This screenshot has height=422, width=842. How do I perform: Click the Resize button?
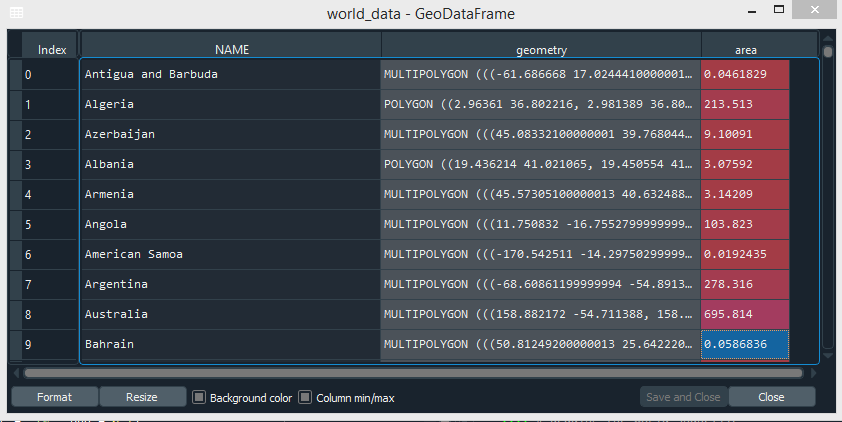pos(142,397)
